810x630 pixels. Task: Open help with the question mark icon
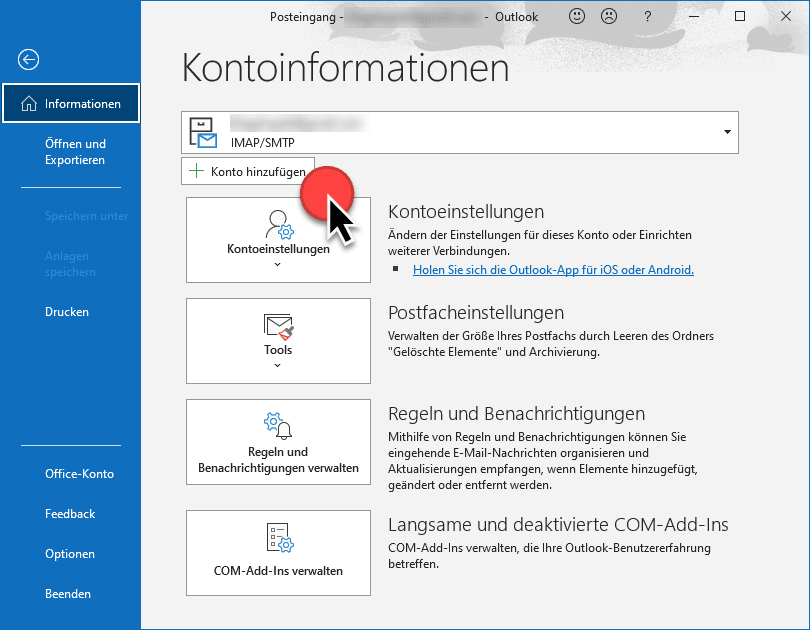(x=647, y=17)
